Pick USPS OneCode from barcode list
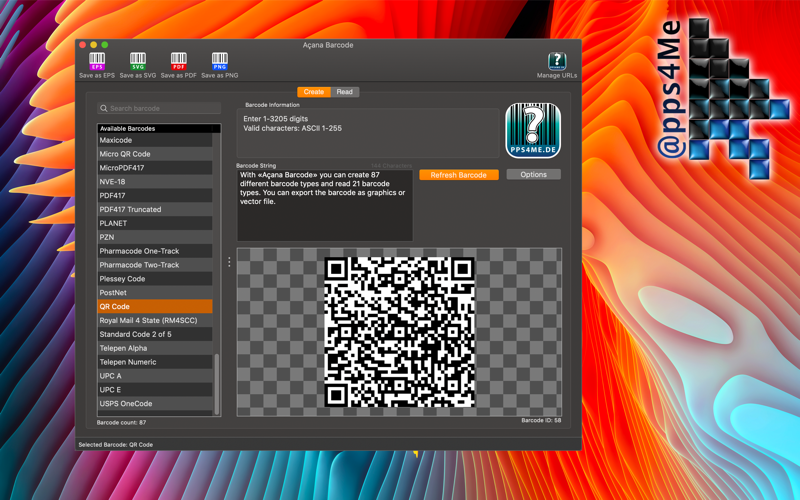This screenshot has width=800, height=500. [x=155, y=404]
